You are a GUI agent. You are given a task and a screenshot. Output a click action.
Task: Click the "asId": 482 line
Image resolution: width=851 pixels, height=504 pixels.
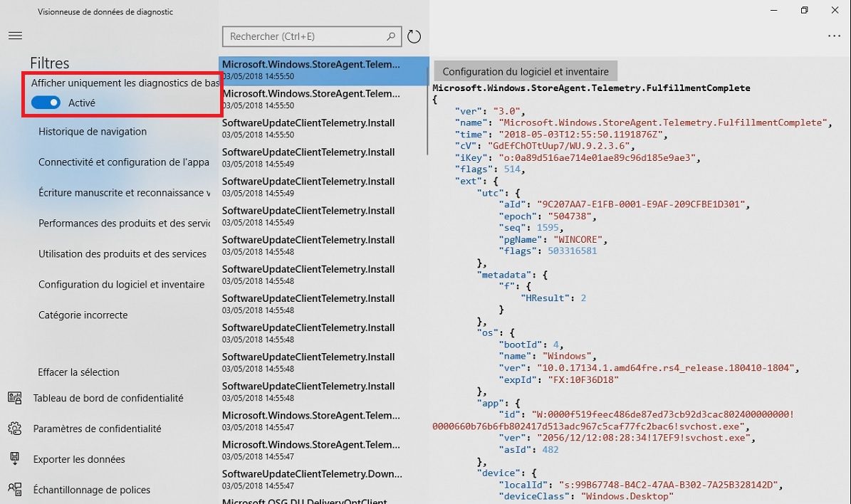point(528,450)
